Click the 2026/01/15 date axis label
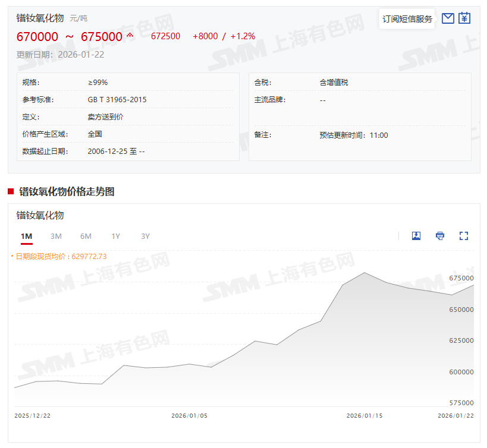Image resolution: width=487 pixels, height=448 pixels. [365, 416]
